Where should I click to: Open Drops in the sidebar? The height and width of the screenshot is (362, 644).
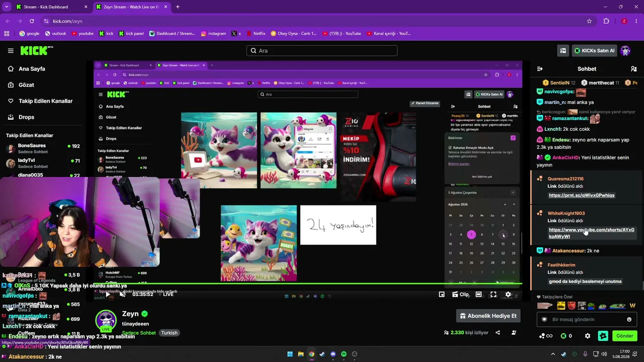26,117
